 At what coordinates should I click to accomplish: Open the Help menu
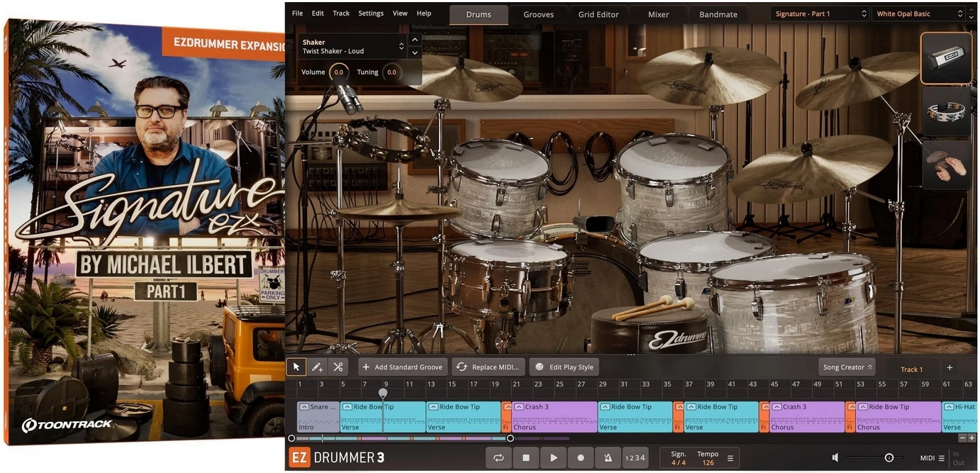click(x=423, y=13)
